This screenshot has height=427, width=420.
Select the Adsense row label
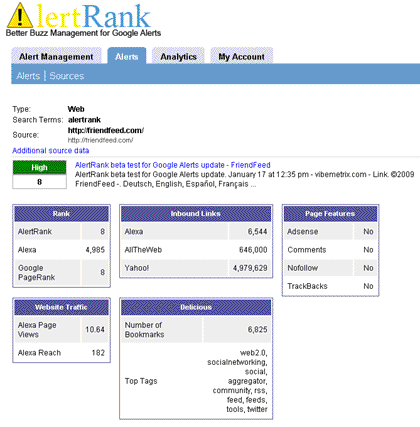pyautogui.click(x=303, y=231)
